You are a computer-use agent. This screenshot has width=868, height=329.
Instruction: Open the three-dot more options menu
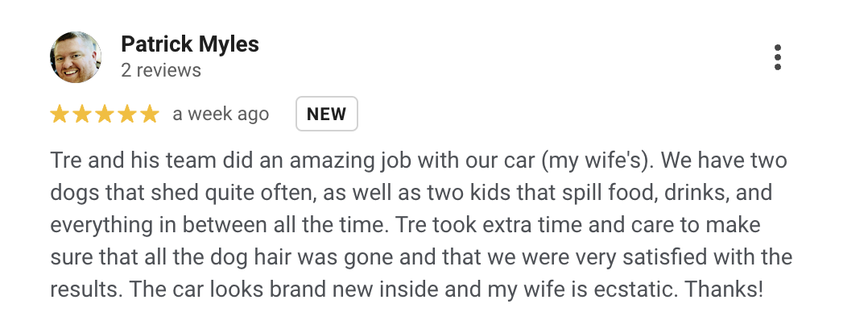click(777, 58)
